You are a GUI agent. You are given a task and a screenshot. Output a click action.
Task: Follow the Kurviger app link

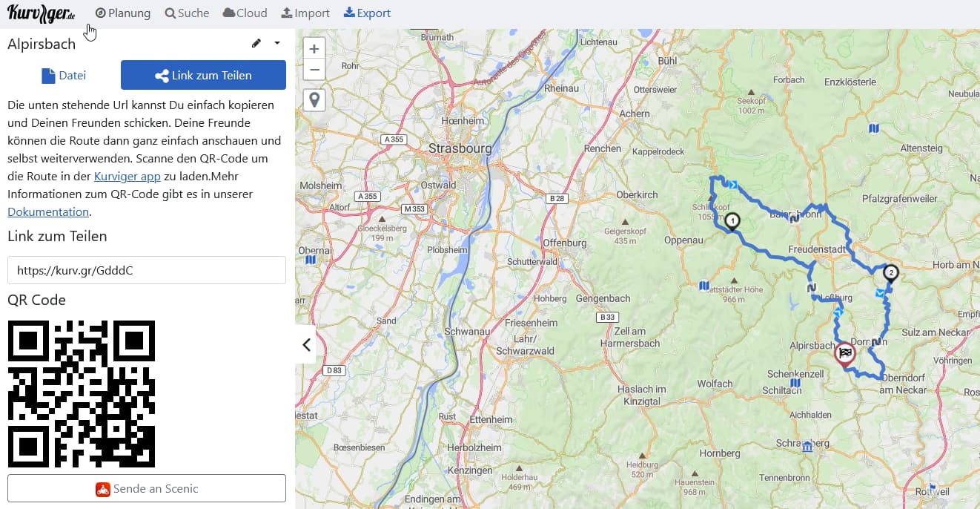[128, 176]
